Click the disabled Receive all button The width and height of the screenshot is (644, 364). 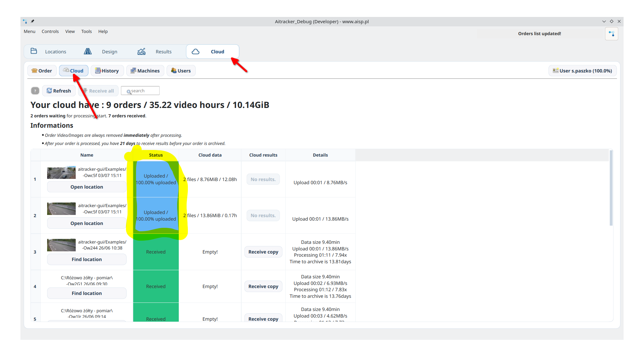click(x=98, y=91)
